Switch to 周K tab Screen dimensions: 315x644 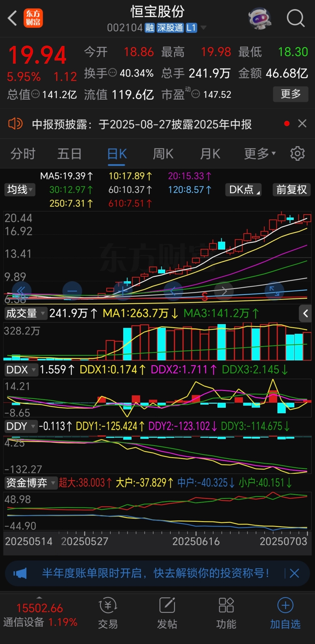(x=163, y=154)
